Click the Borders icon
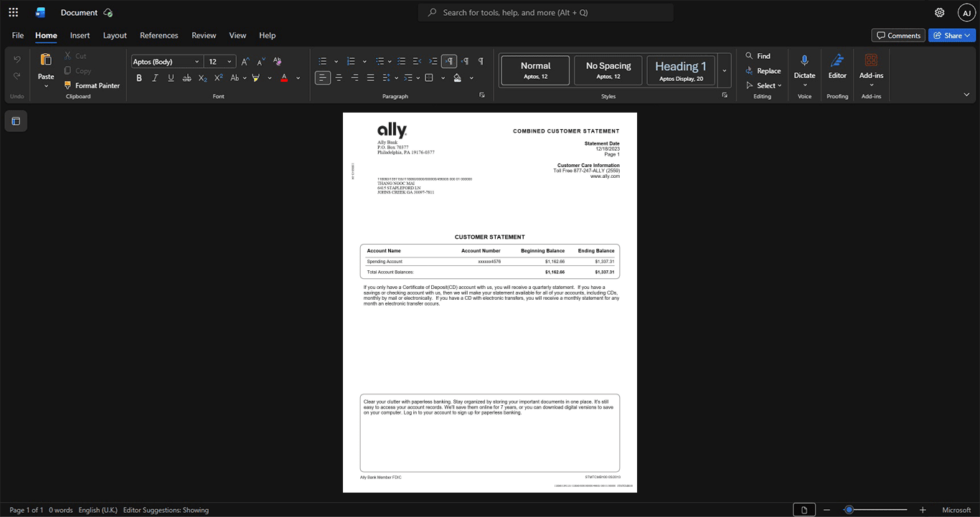 pyautogui.click(x=429, y=77)
